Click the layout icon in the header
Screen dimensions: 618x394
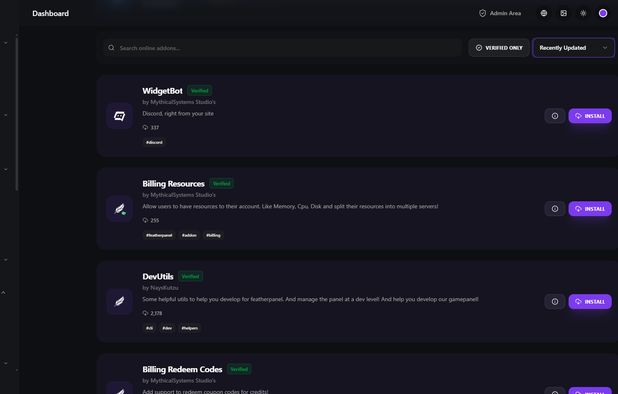click(x=564, y=13)
